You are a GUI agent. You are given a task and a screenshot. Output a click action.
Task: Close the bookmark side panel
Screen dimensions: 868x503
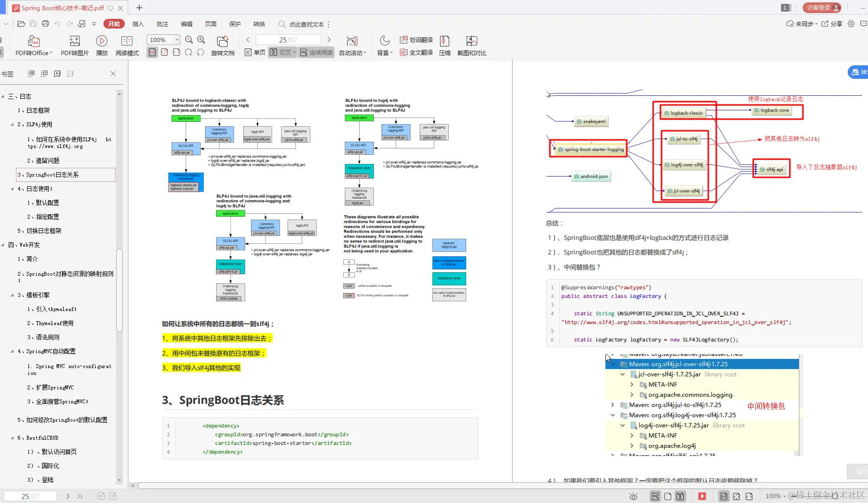coord(113,74)
